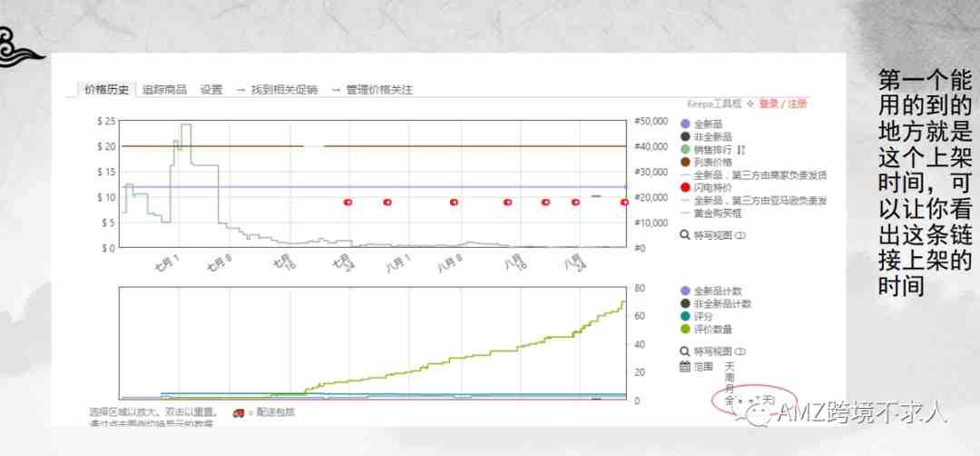Click the 80 label on review axis

pyautogui.click(x=639, y=288)
